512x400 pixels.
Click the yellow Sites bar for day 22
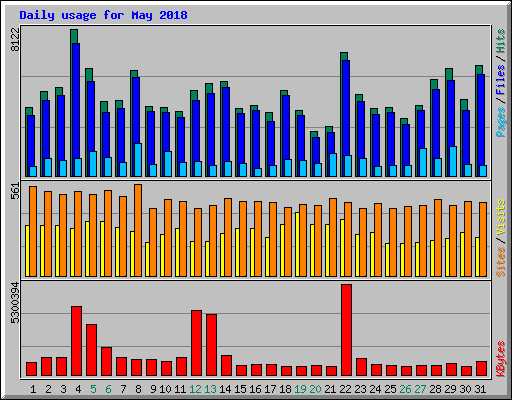(x=342, y=248)
